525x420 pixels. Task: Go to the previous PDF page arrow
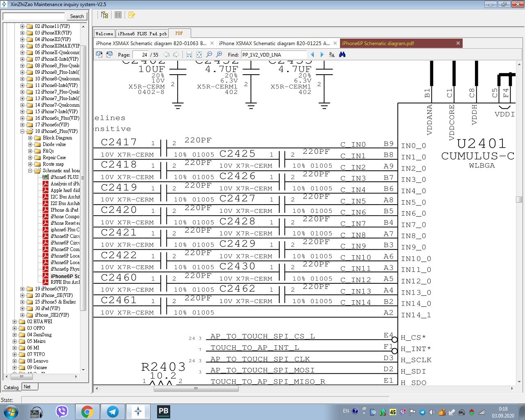[166, 55]
